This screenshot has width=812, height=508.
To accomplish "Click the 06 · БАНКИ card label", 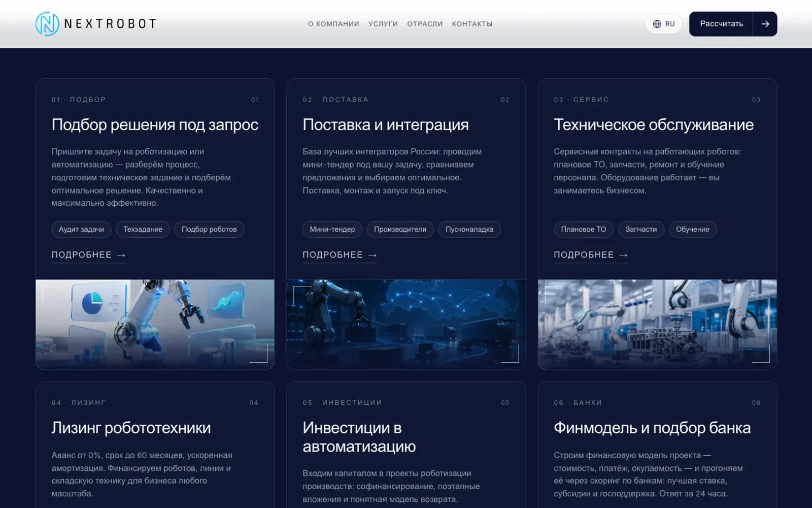I will pyautogui.click(x=578, y=403).
